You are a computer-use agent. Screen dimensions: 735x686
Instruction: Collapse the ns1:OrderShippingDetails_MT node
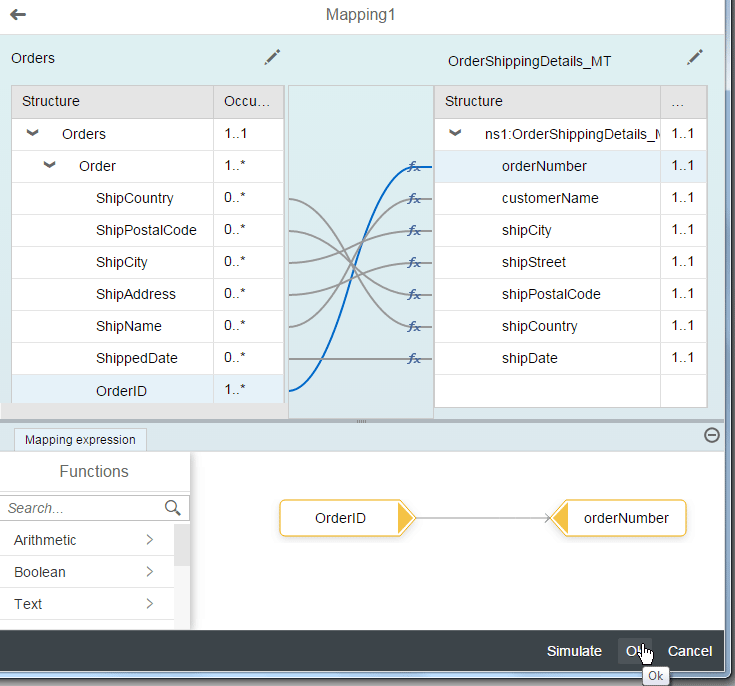tap(455, 134)
